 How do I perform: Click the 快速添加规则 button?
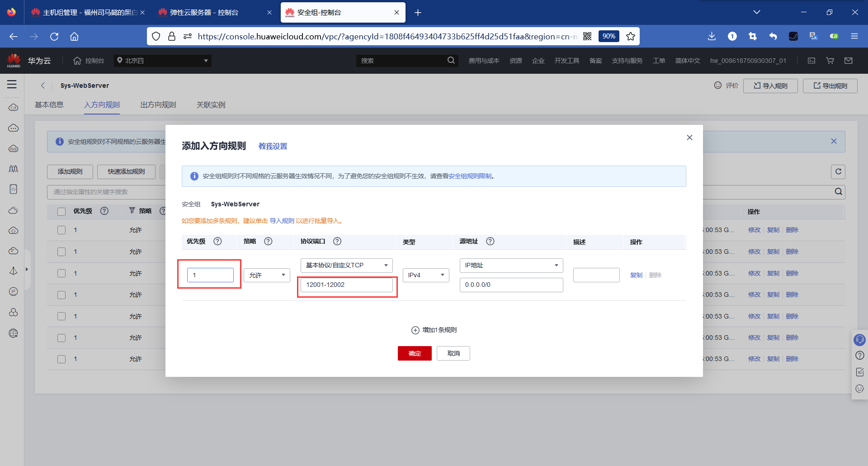pos(126,172)
